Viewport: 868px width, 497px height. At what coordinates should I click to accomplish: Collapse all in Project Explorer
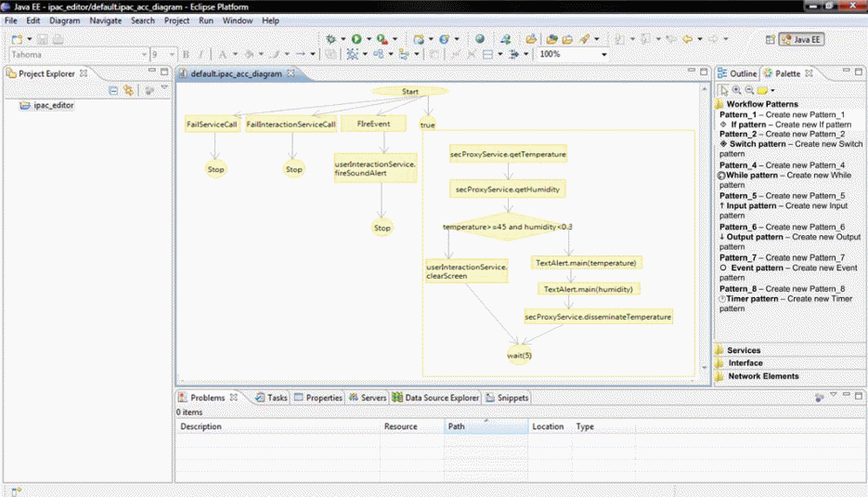coord(113,90)
